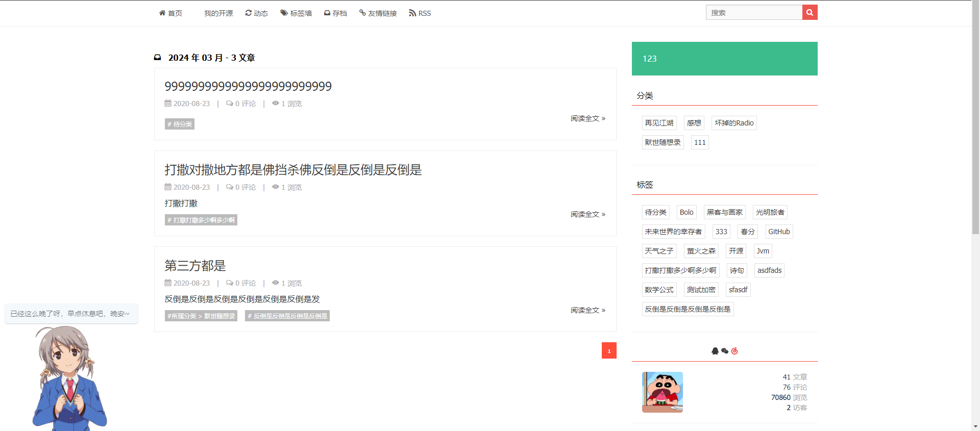This screenshot has width=980, height=431.
Task: Select the 黑客与画家 tag
Action: tap(725, 212)
